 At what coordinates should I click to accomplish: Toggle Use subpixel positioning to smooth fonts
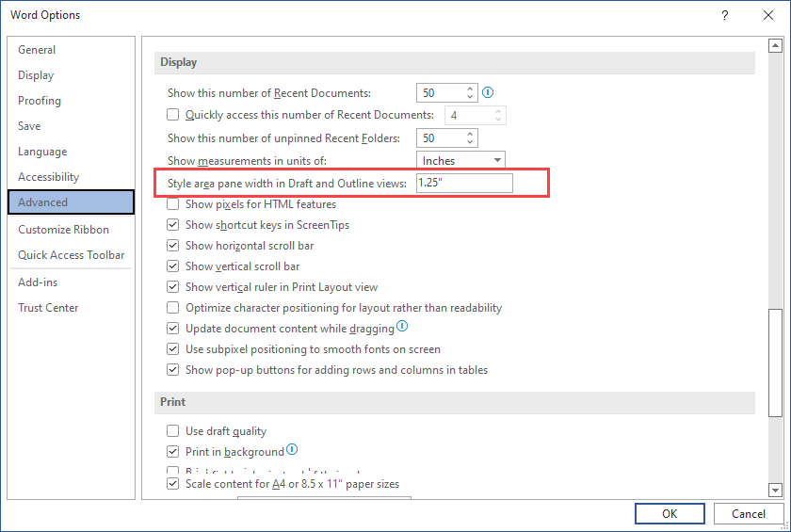pyautogui.click(x=172, y=349)
